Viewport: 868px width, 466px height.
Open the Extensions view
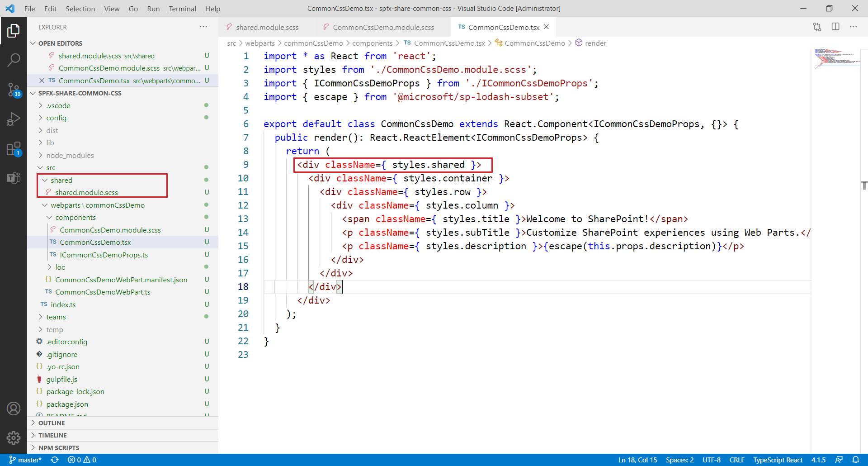(14, 149)
